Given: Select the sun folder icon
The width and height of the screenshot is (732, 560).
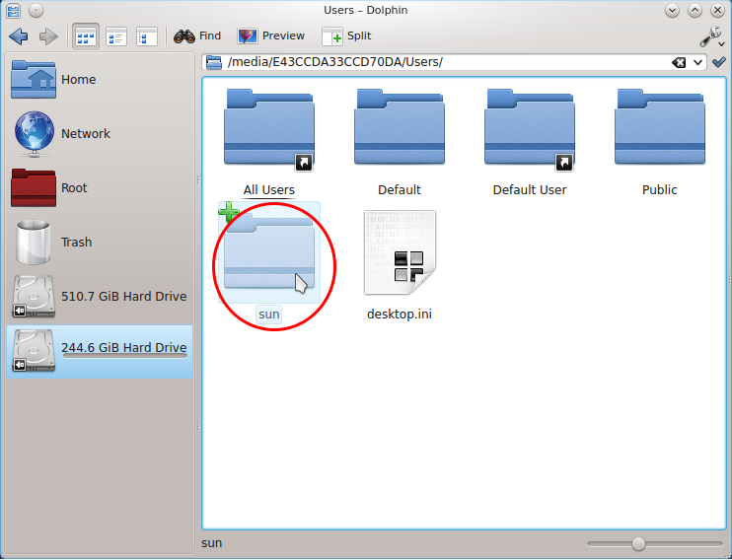Looking at the screenshot, I should point(269,253).
